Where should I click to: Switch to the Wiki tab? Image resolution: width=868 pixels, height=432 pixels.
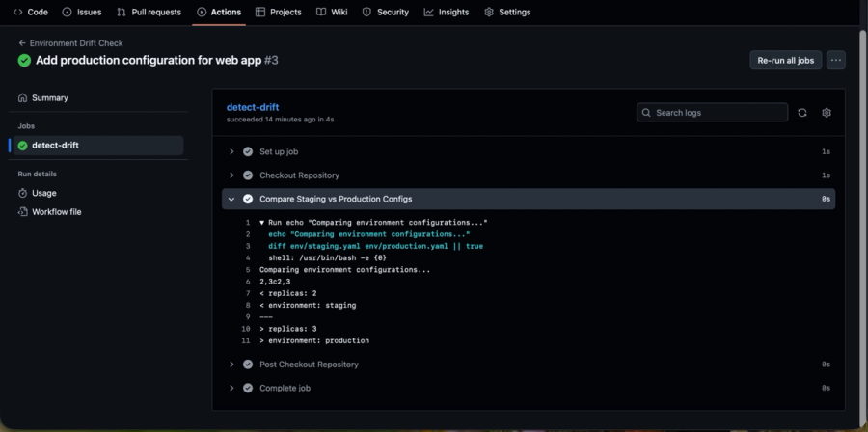(332, 12)
